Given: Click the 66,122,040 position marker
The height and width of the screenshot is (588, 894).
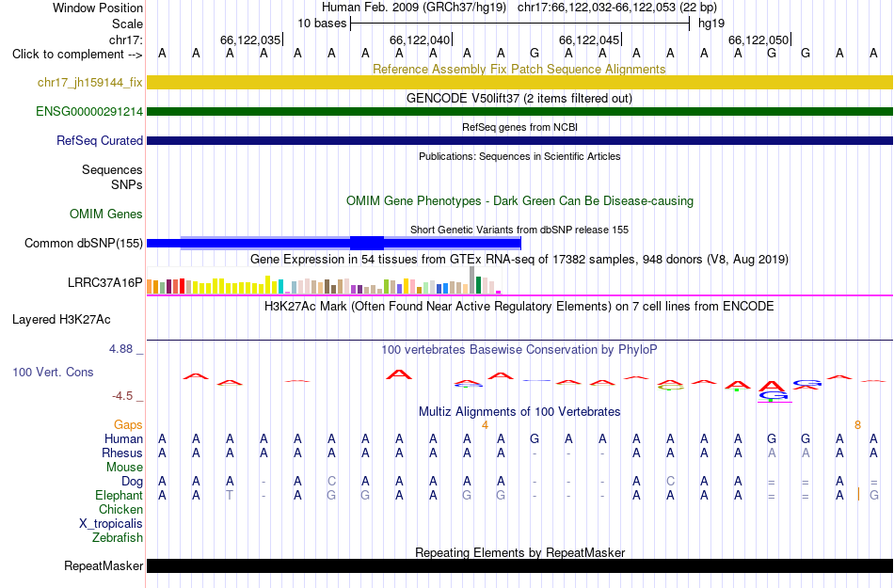Looking at the screenshot, I should pos(421,40).
